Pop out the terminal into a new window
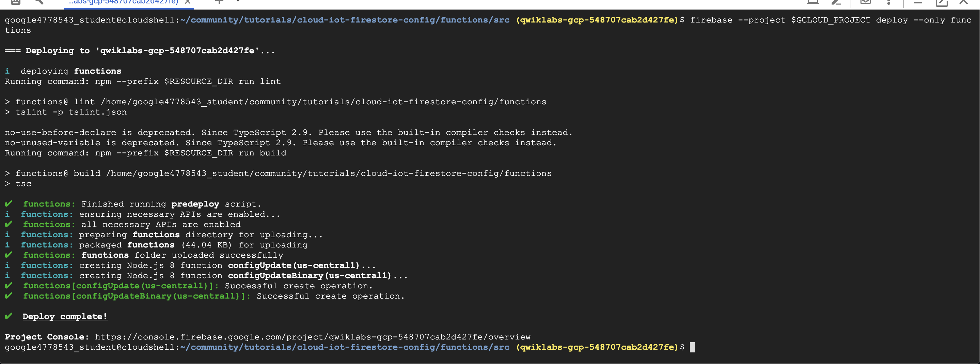 coord(942,3)
